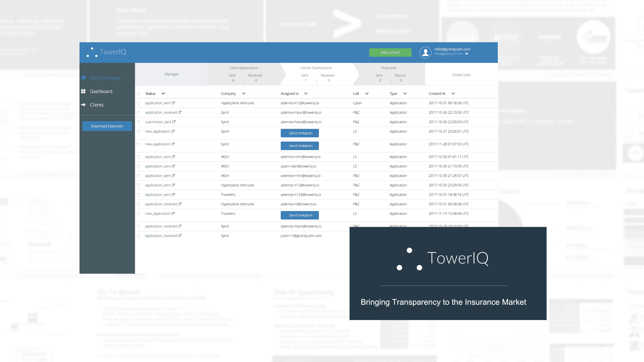Click the Dashboard grid icon
Image resolution: width=644 pixels, height=362 pixels.
[83, 91]
